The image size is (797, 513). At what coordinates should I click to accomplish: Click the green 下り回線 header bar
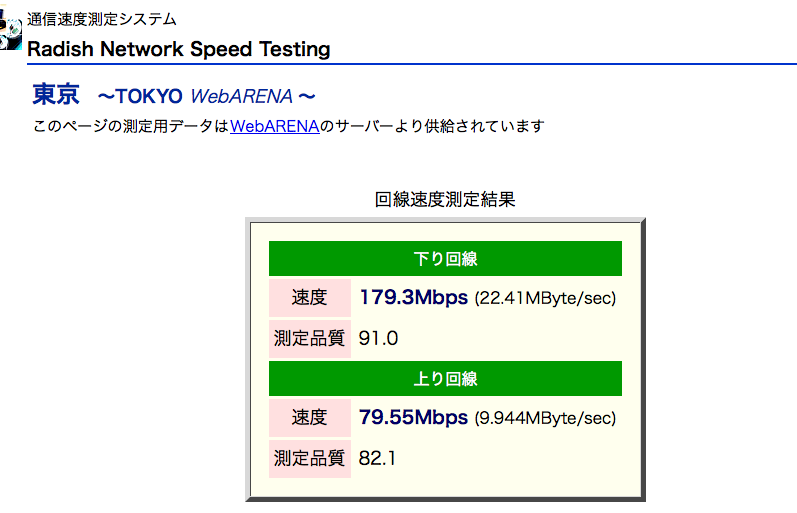pos(445,259)
